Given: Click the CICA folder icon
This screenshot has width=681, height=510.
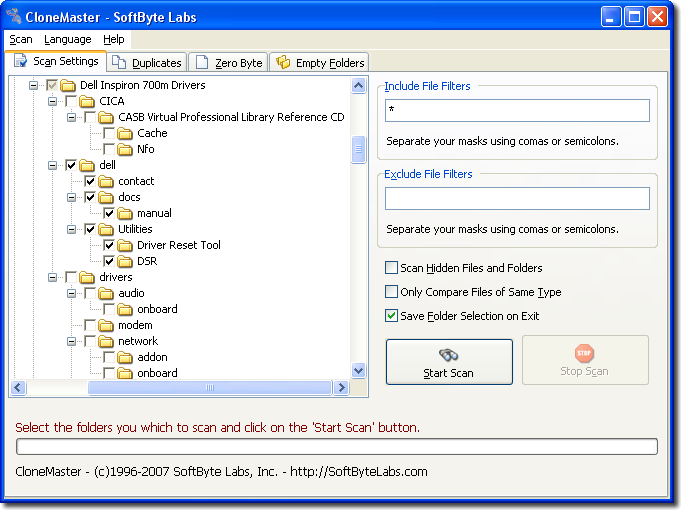Looking at the screenshot, I should click(x=87, y=101).
